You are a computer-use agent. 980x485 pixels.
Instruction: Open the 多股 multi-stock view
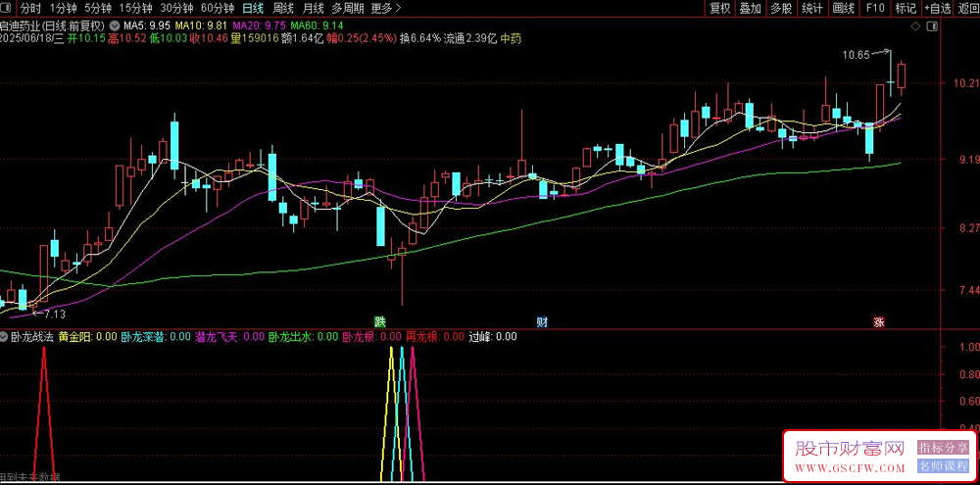(781, 8)
